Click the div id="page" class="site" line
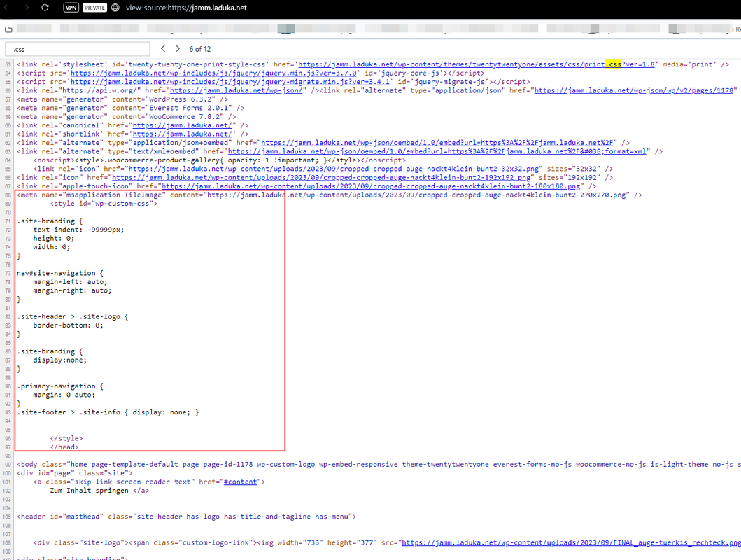Screen dimensions: 741x560 click(x=75, y=473)
